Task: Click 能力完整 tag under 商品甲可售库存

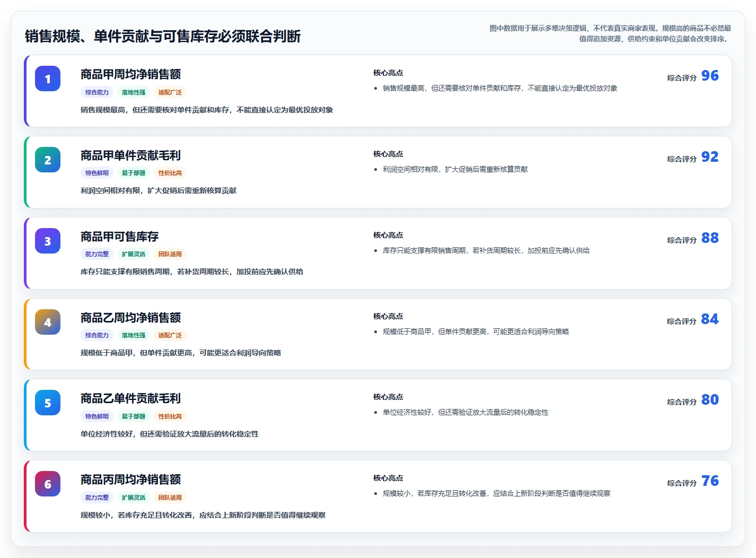Action: click(97, 254)
